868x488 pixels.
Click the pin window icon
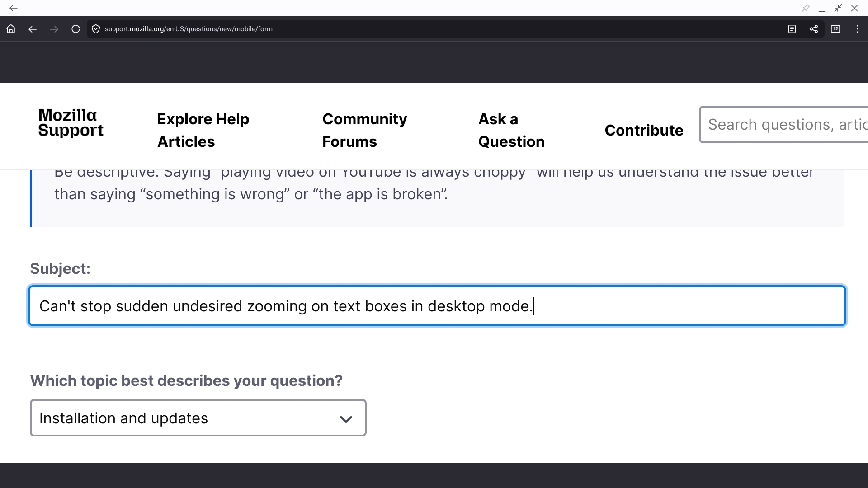[806, 8]
